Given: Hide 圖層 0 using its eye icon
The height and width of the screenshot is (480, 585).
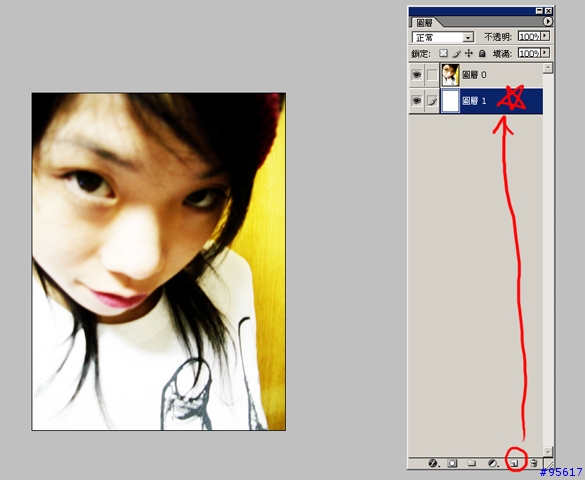Looking at the screenshot, I should 416,75.
